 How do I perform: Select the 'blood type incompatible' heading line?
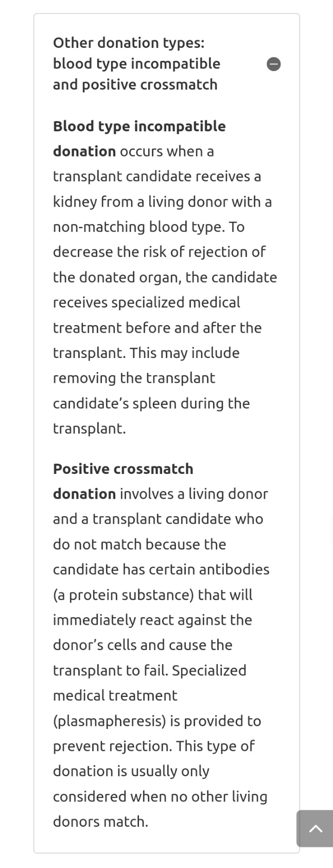click(136, 64)
